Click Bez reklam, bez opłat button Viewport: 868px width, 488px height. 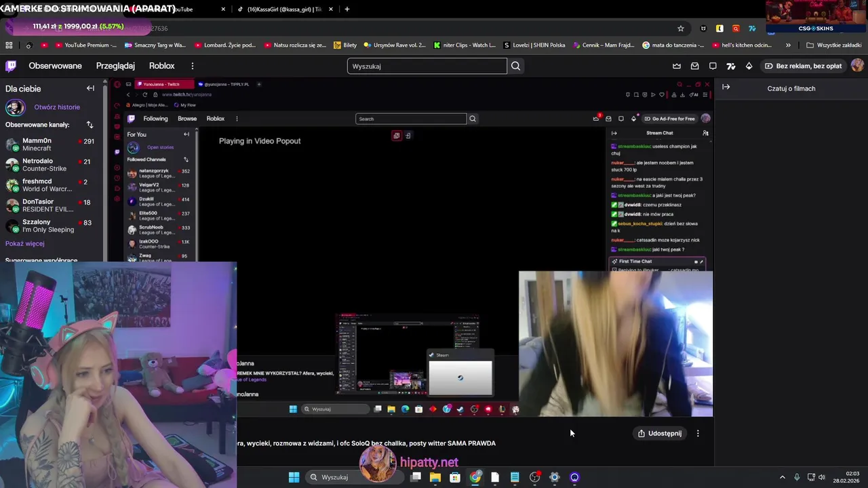tap(803, 66)
